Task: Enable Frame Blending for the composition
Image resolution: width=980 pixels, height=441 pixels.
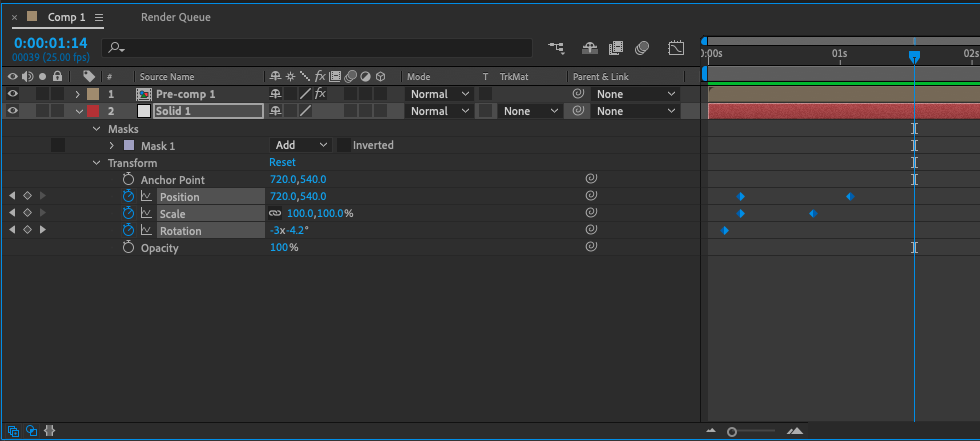Action: click(x=616, y=48)
